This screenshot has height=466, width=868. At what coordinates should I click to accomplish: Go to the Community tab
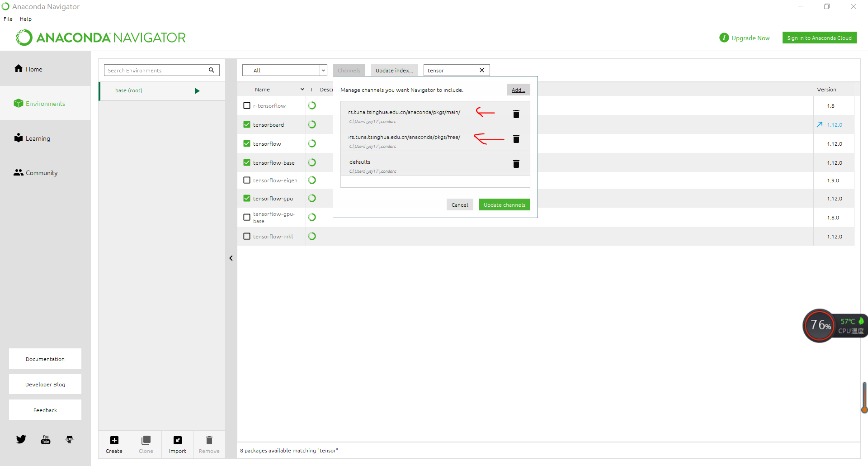45,172
